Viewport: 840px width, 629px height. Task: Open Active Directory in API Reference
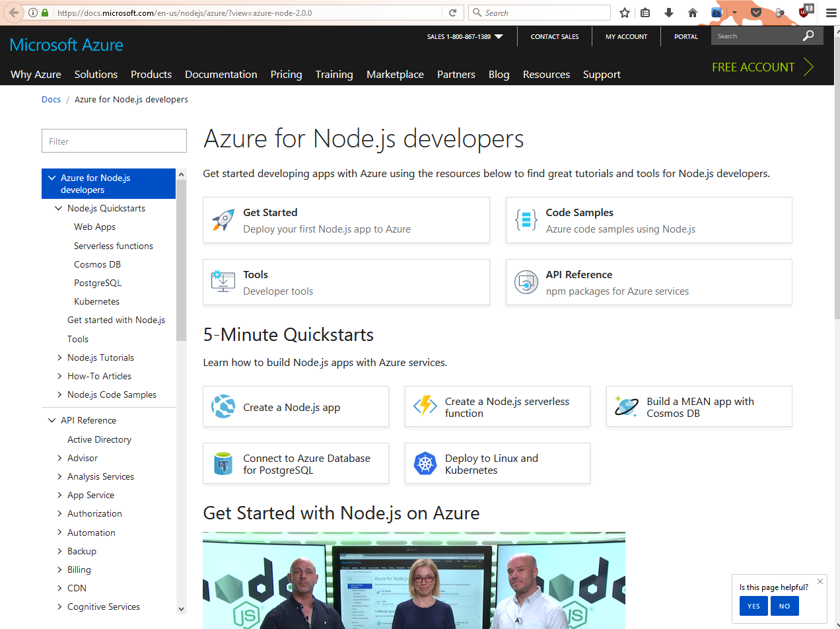99,439
